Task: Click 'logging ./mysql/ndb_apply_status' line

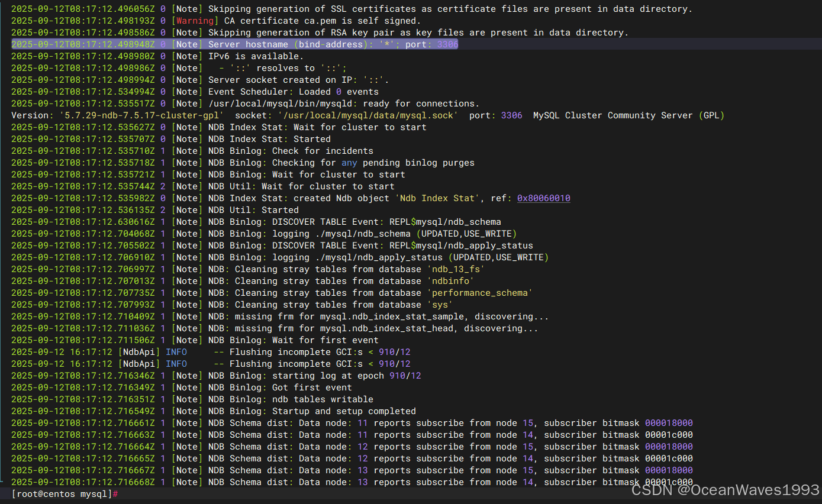Action: coord(280,257)
